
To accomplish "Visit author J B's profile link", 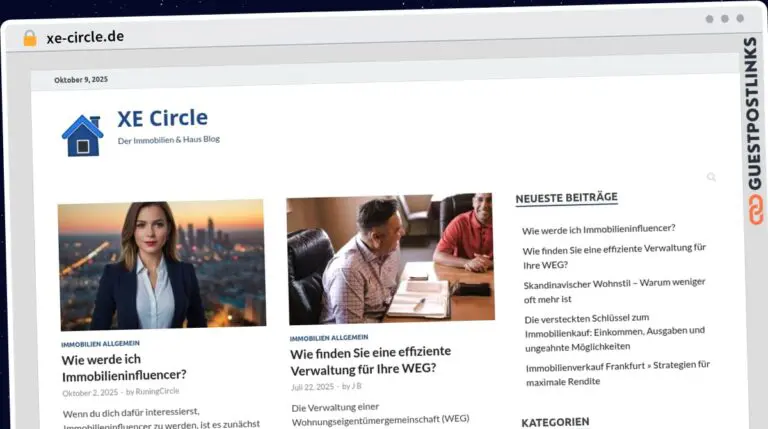I will [356, 386].
